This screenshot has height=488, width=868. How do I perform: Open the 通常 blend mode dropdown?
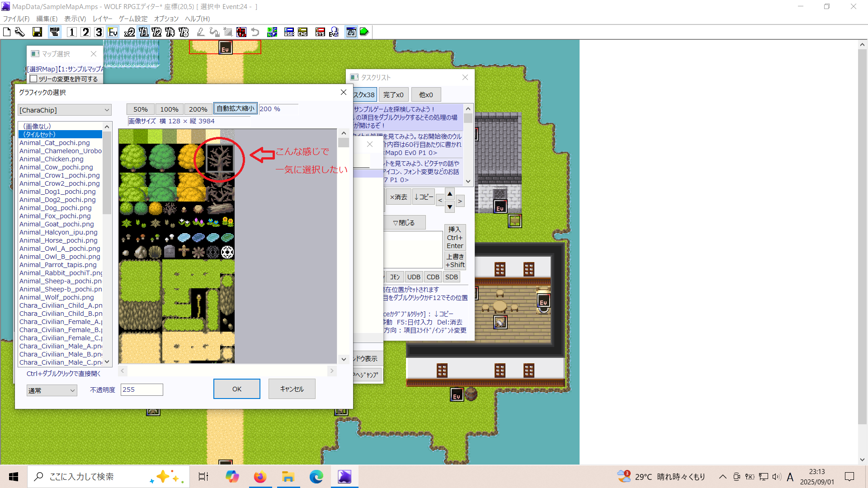pos(52,390)
